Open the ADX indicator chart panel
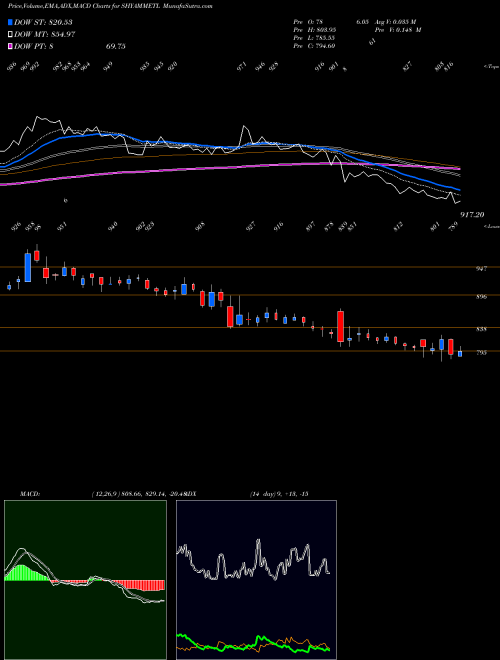Screen dimensions: 500x660 [x=256, y=580]
